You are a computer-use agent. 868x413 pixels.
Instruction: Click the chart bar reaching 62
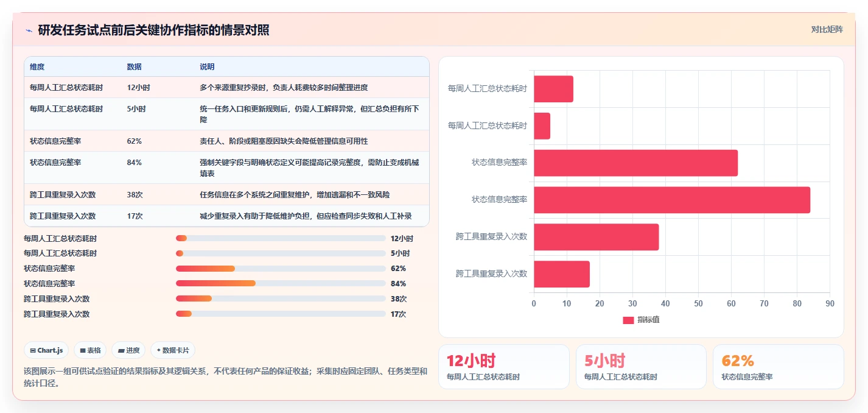coord(635,163)
